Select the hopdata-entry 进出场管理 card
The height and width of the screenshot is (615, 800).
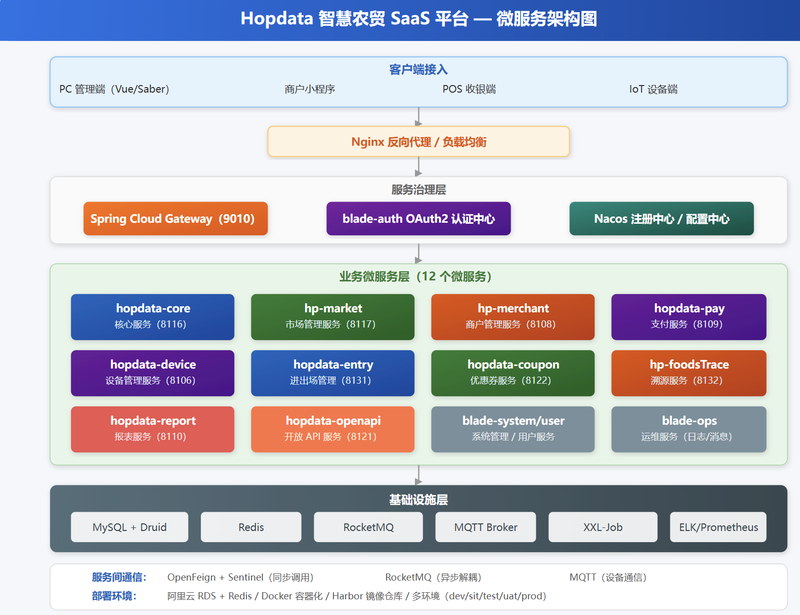click(x=333, y=373)
